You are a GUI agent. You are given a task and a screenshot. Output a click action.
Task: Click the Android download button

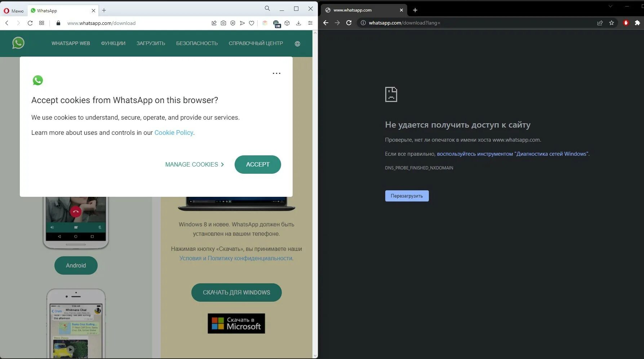pyautogui.click(x=76, y=265)
